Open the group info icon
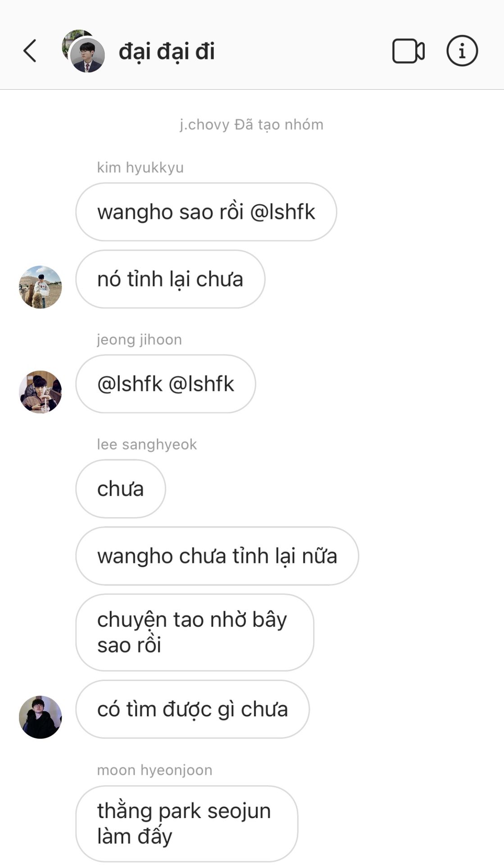Viewport: 504px width, 865px height. (462, 51)
